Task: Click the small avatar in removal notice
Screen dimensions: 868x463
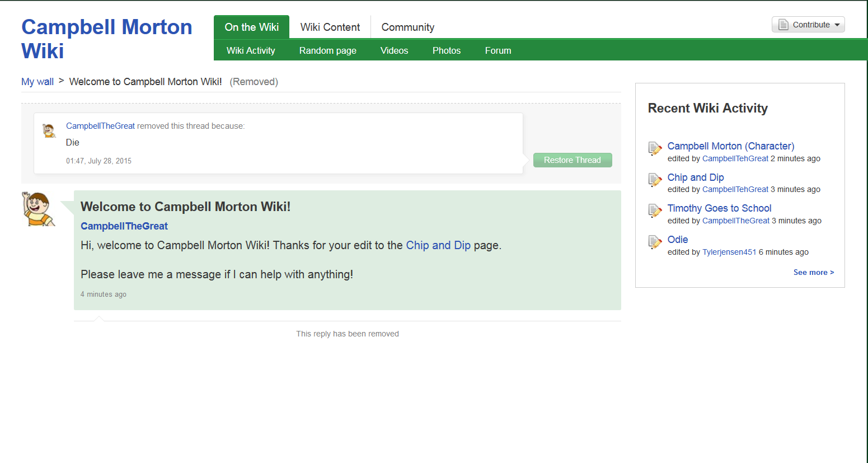Action: click(x=49, y=130)
